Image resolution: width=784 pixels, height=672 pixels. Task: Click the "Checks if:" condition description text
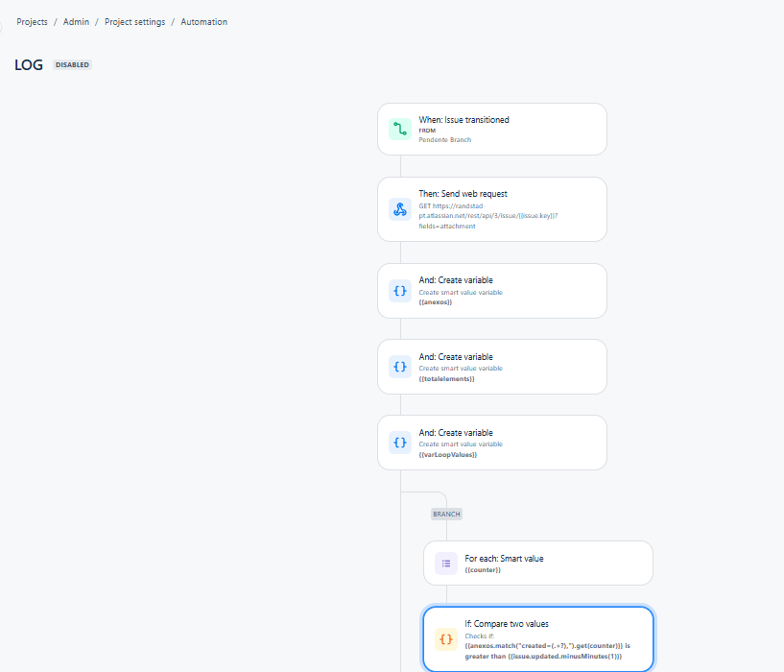click(x=480, y=636)
